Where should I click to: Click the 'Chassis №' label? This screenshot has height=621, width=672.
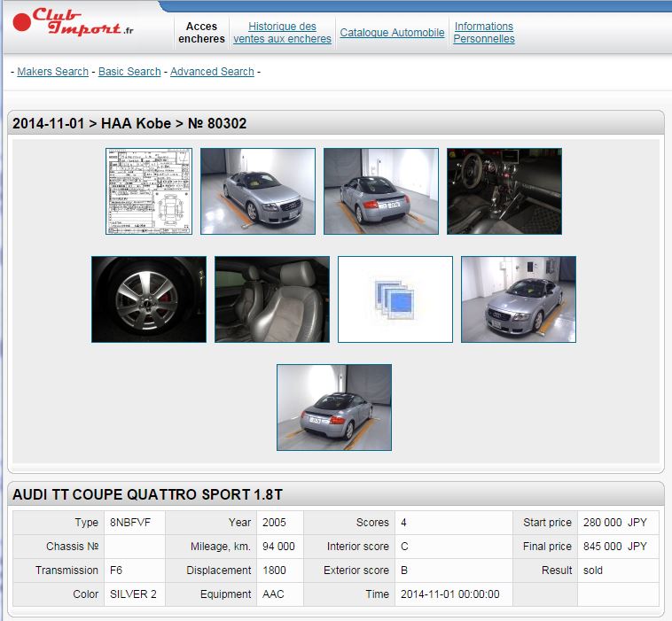point(73,547)
